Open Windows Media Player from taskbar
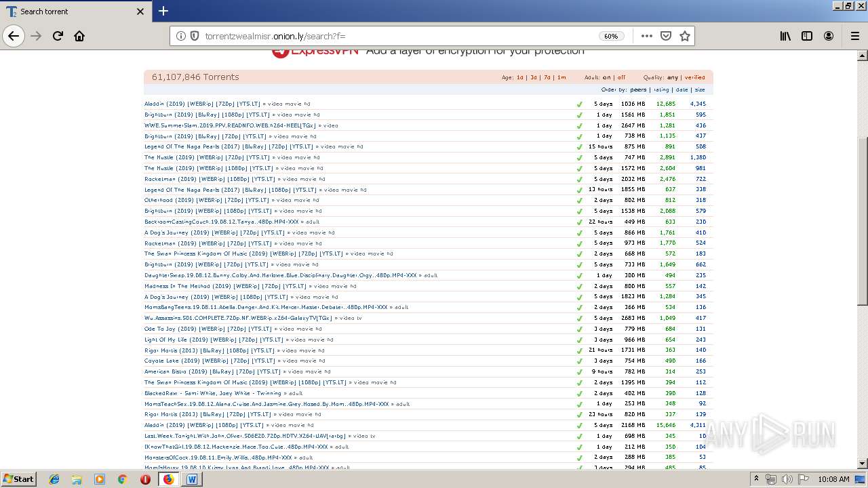Viewport: 868px width, 488px height. coord(100,479)
